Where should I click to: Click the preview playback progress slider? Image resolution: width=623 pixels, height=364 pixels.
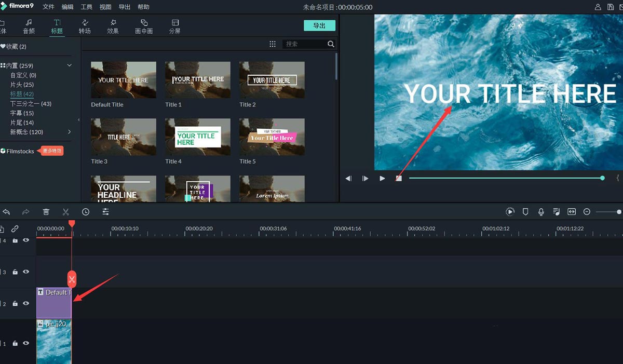pos(506,178)
